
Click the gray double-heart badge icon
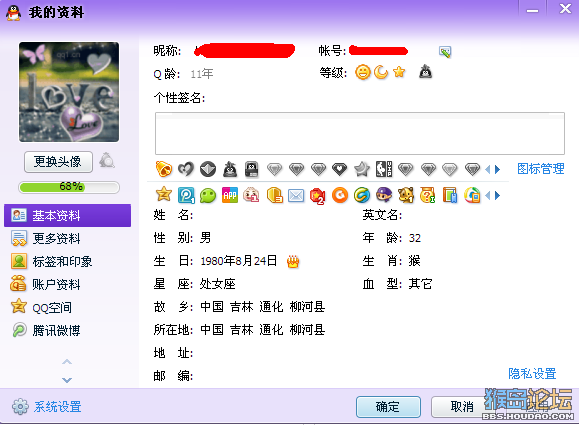tap(186, 169)
